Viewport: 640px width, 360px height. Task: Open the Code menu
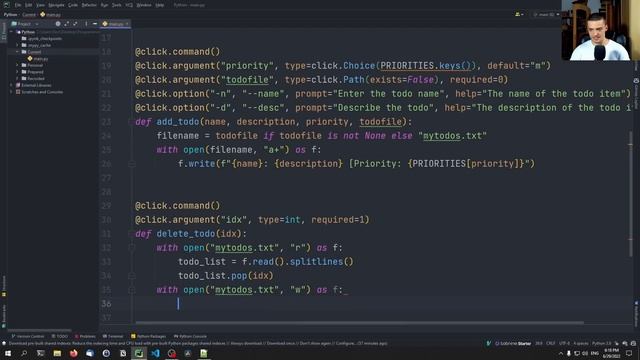(73, 5)
